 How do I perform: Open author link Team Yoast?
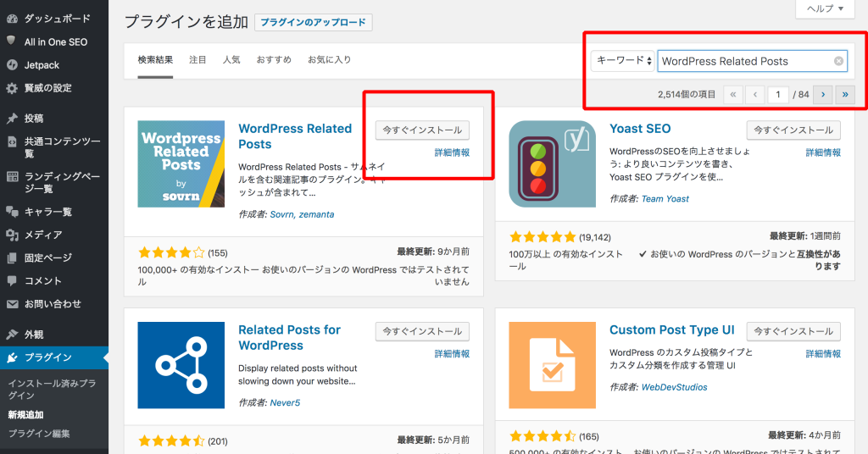[665, 199]
